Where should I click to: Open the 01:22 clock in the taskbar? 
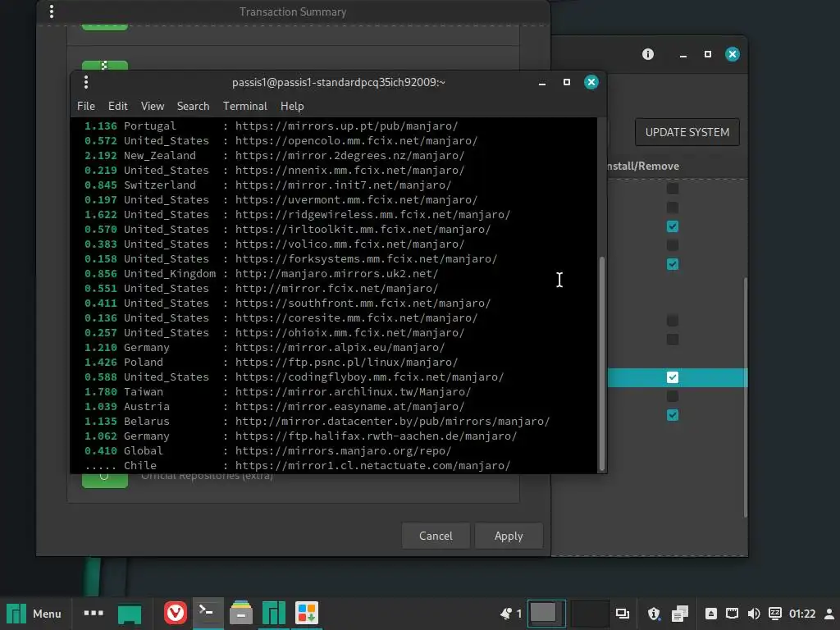802,614
